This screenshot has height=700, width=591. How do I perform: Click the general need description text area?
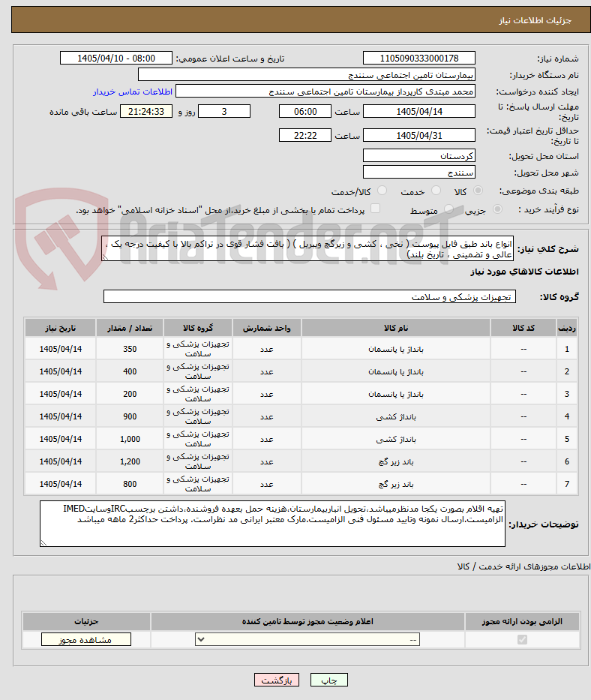click(307, 248)
